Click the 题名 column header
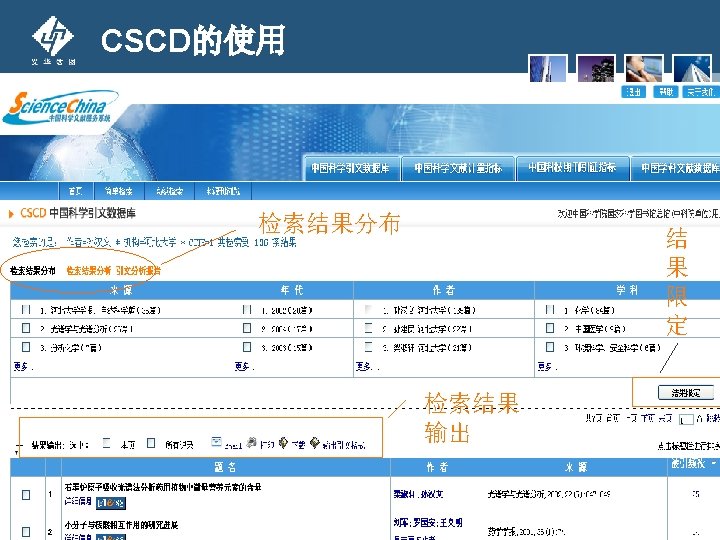The image size is (720, 540). pos(225,467)
